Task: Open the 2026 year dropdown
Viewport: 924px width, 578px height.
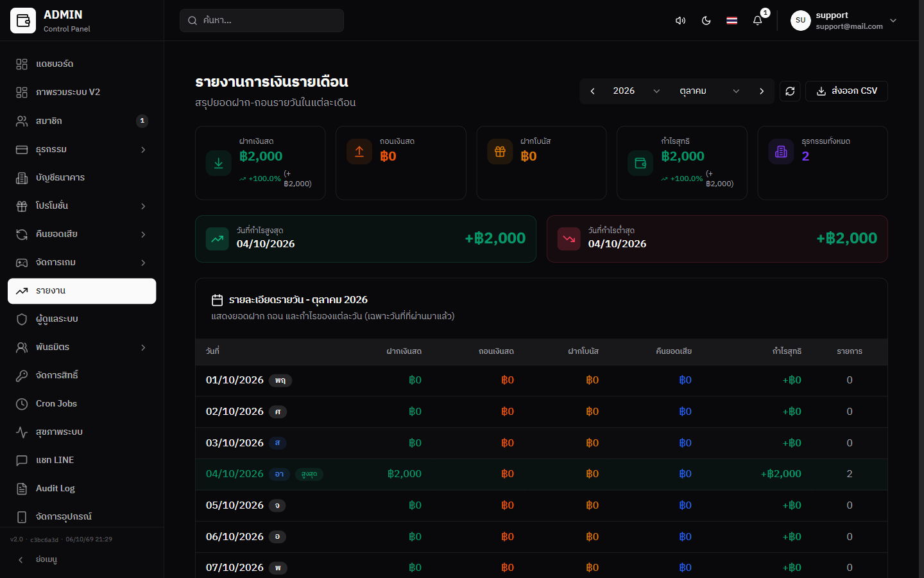Action: pyautogui.click(x=636, y=91)
